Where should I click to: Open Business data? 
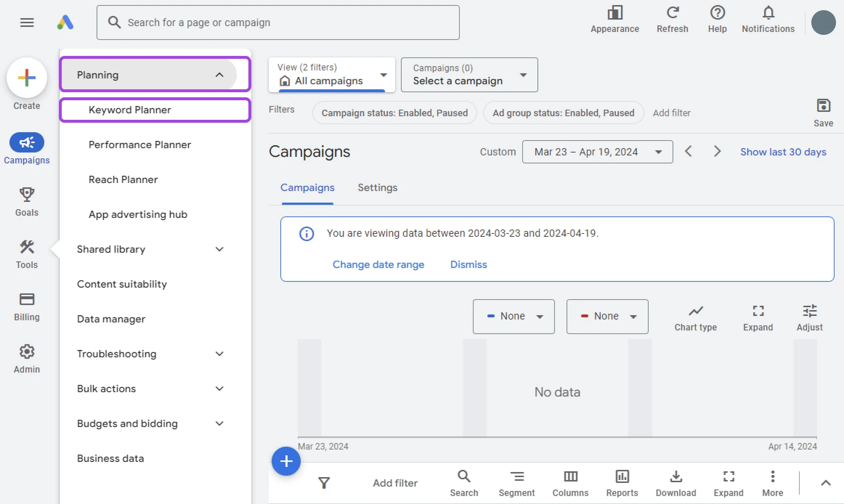[110, 458]
